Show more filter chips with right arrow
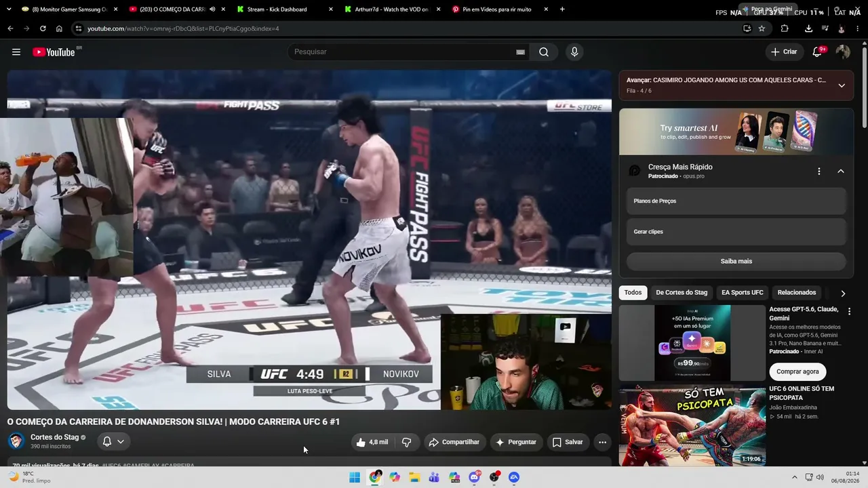This screenshot has width=868, height=488. 843,293
